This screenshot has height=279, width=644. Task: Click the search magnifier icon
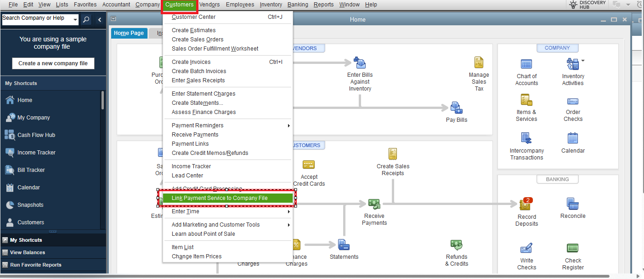click(86, 20)
